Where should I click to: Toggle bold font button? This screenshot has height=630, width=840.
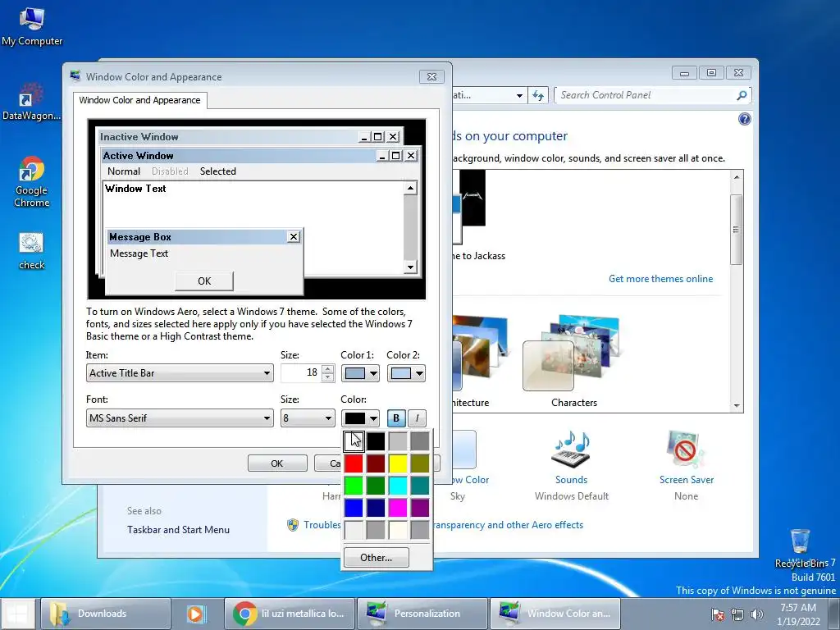pos(396,418)
